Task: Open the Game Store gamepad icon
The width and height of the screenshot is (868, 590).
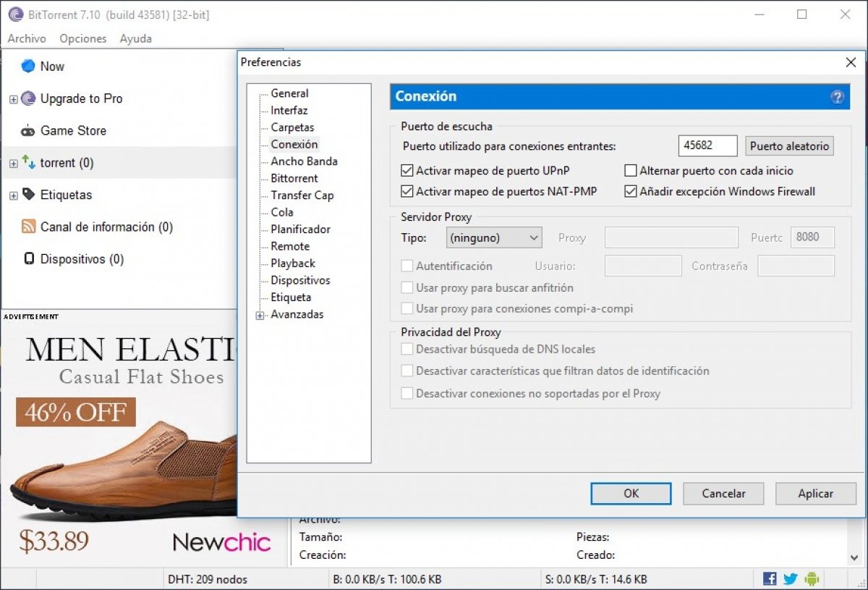Action: click(x=28, y=131)
